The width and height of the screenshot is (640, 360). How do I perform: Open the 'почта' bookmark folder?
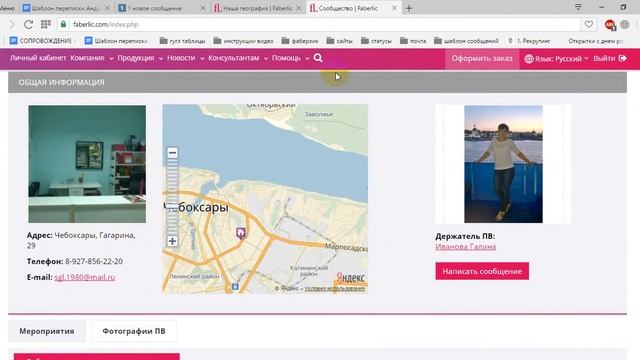coord(413,41)
